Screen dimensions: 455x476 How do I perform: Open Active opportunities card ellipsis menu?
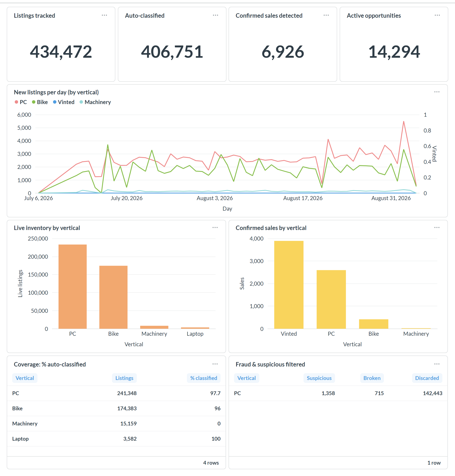point(437,15)
